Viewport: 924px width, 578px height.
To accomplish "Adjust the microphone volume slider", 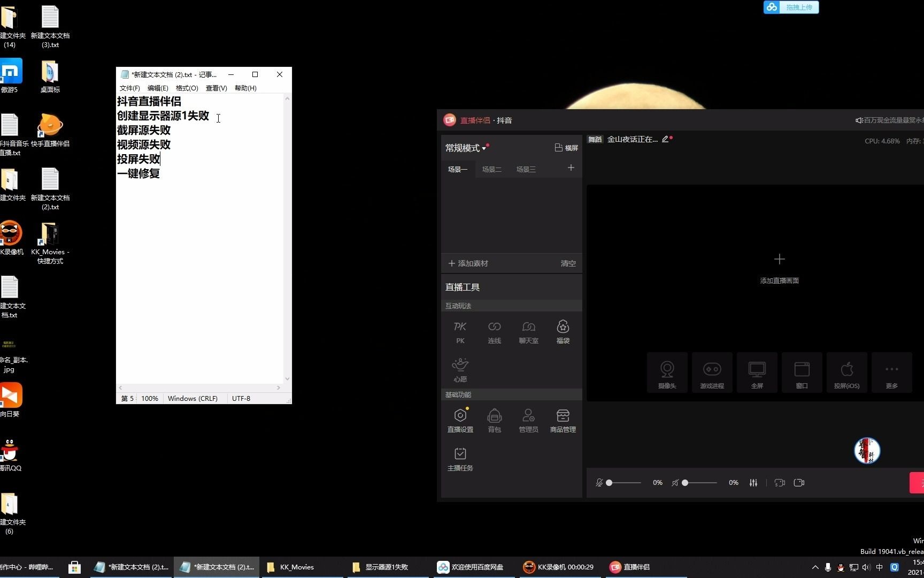I will click(623, 483).
